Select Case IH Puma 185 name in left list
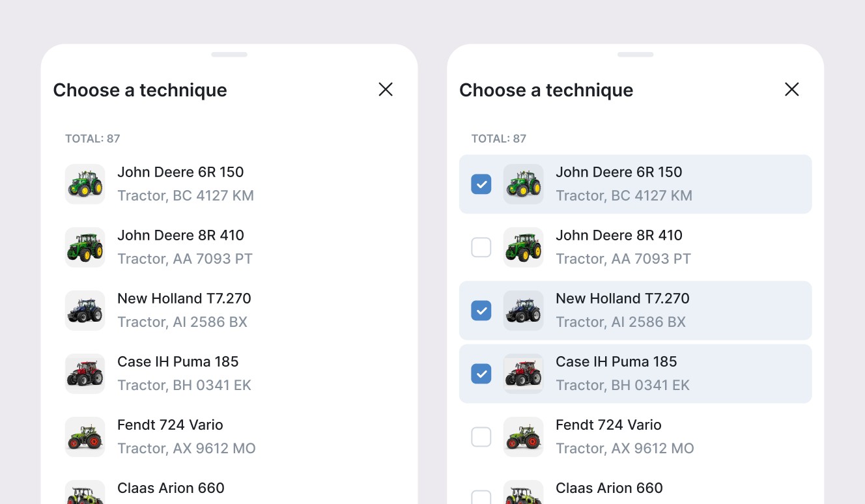865x504 pixels. click(178, 362)
